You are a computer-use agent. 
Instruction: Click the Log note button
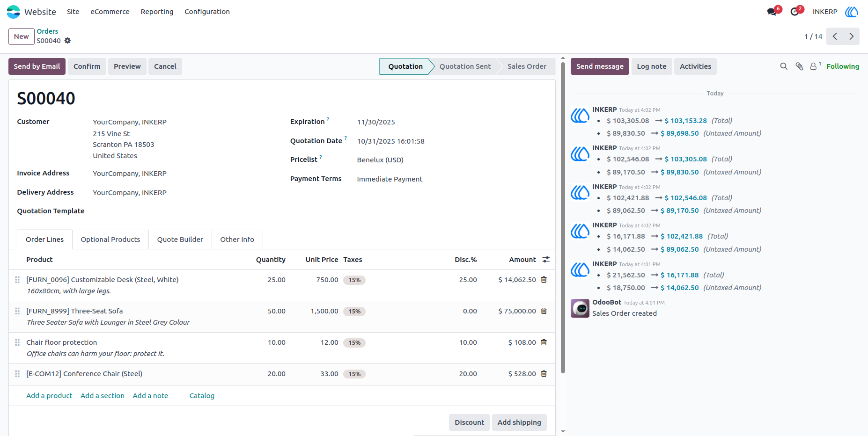tap(652, 66)
